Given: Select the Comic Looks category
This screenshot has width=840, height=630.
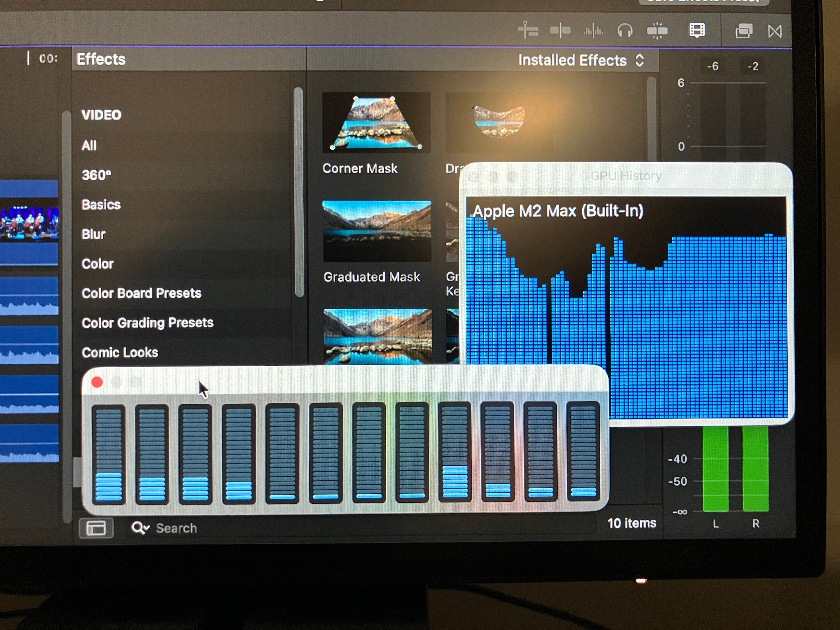Looking at the screenshot, I should coord(120,352).
